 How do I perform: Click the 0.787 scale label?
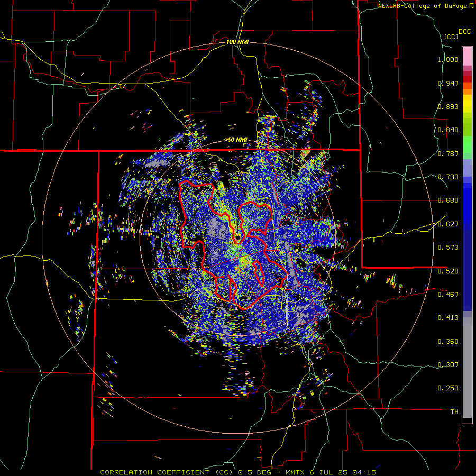tap(448, 153)
